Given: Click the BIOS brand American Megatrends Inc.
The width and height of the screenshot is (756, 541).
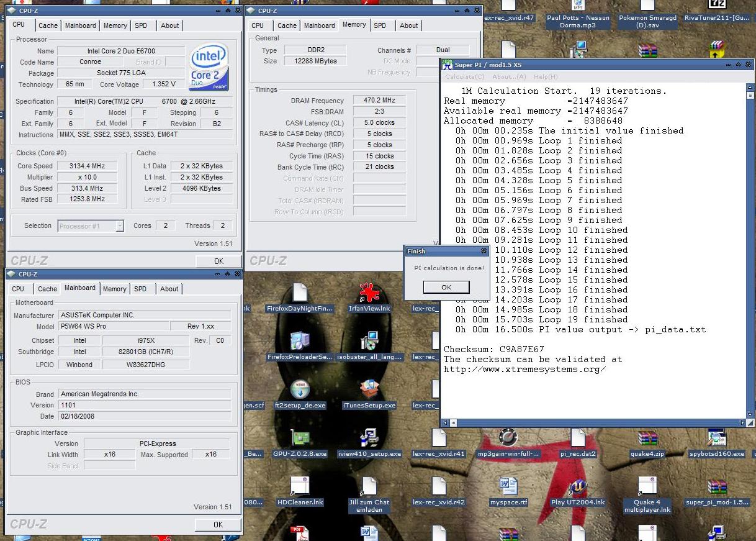Looking at the screenshot, I should click(x=144, y=394).
